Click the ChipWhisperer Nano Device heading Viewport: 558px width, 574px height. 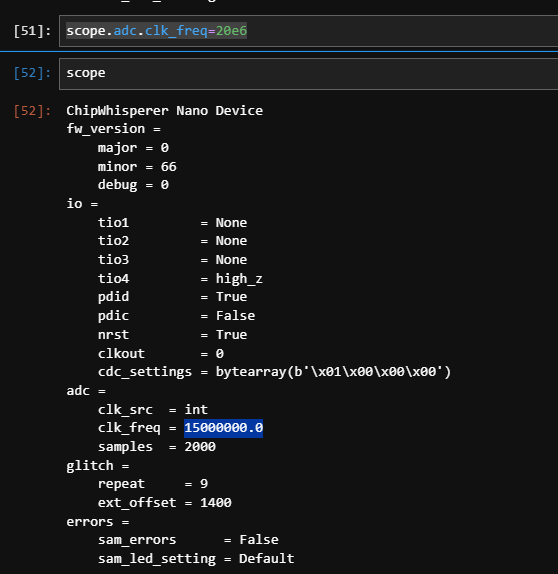click(164, 111)
